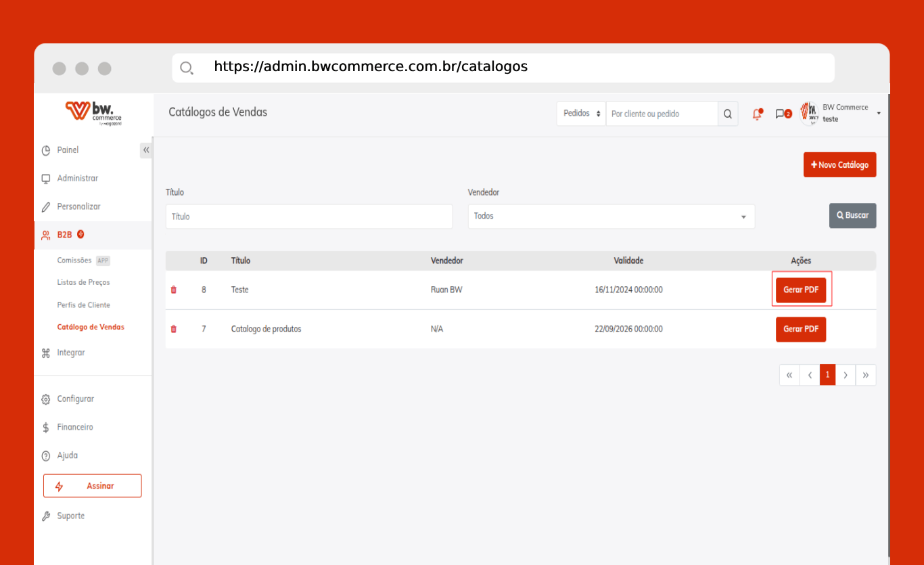Screen dimensions: 924x565
Task: Click the orange badge icon beside B2B
Action: coord(81,234)
